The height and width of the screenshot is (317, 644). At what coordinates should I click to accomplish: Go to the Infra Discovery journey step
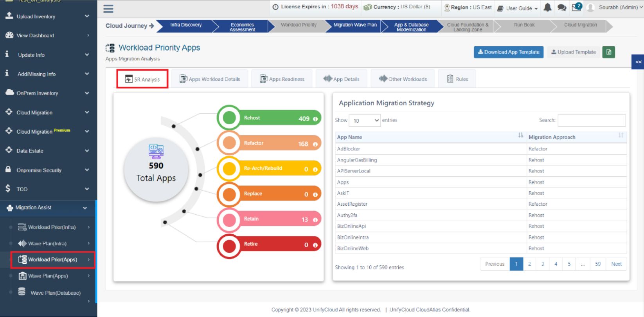pos(186,25)
